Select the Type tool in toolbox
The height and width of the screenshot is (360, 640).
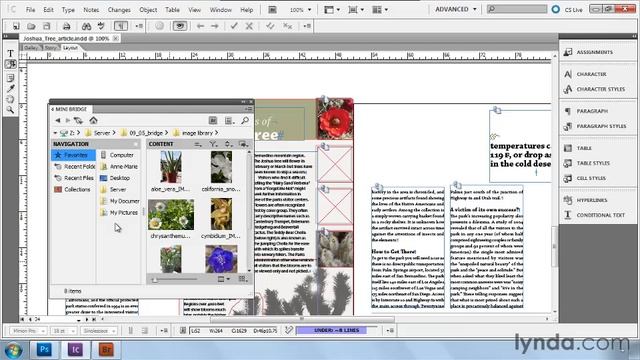tap(11, 53)
